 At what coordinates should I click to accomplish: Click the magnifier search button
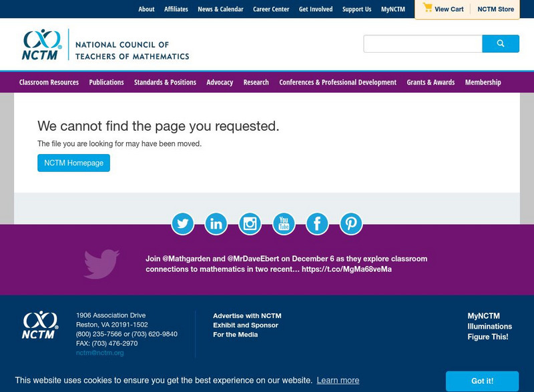[x=501, y=43]
